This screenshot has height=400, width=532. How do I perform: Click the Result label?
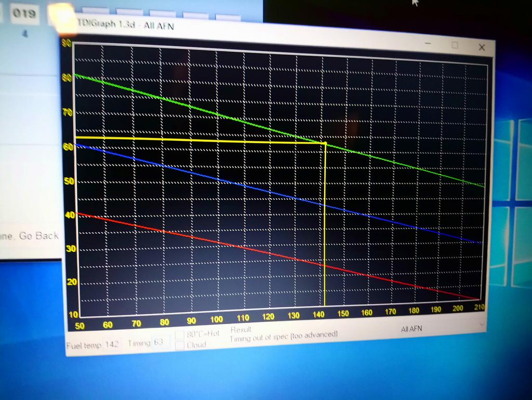click(241, 329)
